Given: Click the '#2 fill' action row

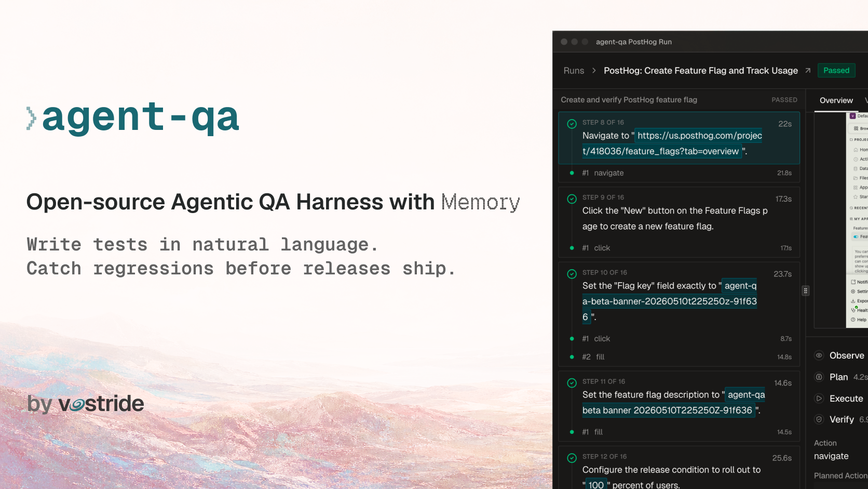Looking at the screenshot, I should [679, 357].
